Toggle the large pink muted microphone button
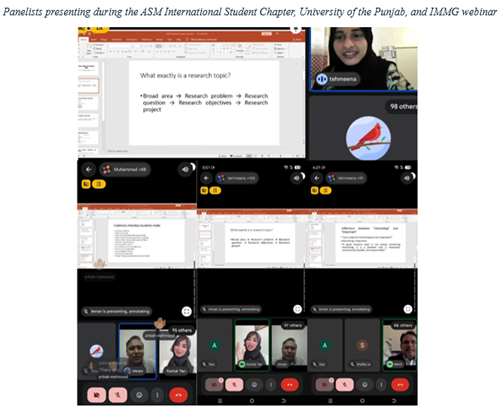 (118, 395)
